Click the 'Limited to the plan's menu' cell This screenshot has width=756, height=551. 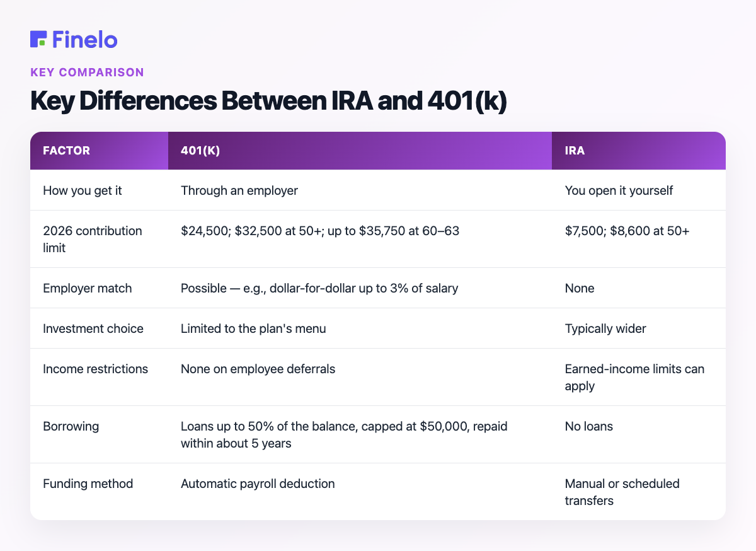click(360, 328)
